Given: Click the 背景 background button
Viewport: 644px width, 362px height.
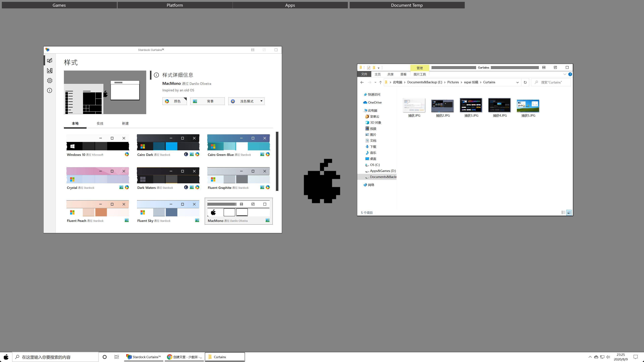Looking at the screenshot, I should (x=207, y=101).
